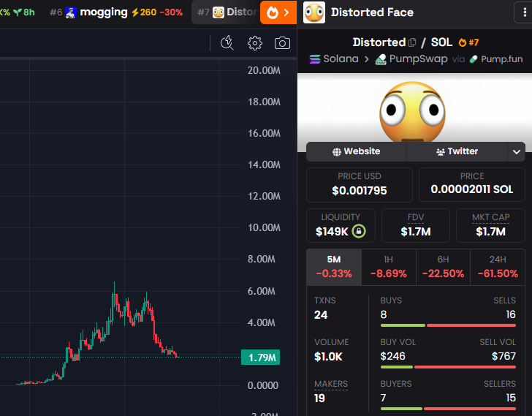Viewport: 532px width, 416px height.
Task: Open the #7 Distorted trending tab
Action: (226, 12)
